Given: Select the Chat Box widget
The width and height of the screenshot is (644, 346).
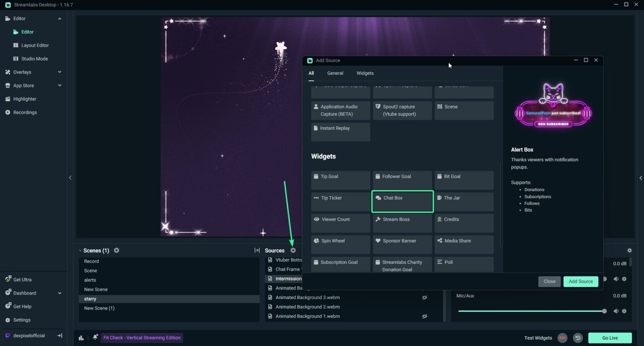Looking at the screenshot, I should [402, 201].
